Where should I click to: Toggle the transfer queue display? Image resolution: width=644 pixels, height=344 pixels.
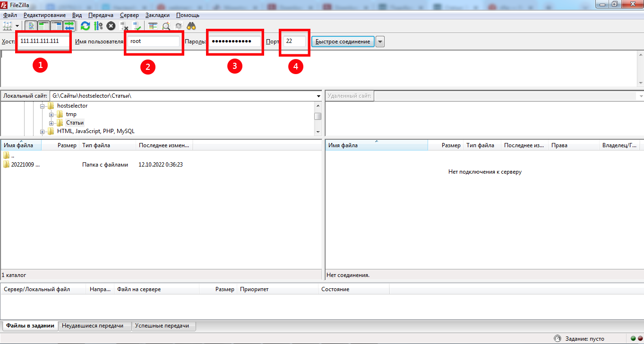[69, 26]
